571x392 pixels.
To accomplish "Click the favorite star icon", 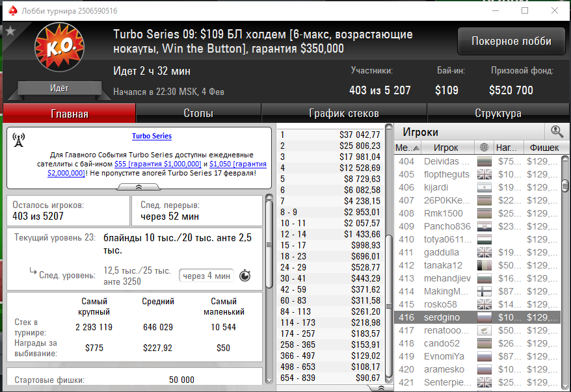I will click(10, 31).
